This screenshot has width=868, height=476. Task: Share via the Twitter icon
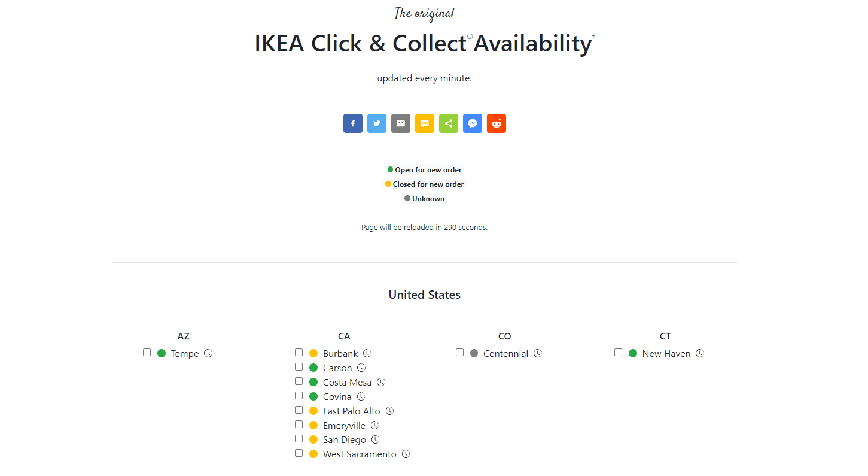pos(377,123)
